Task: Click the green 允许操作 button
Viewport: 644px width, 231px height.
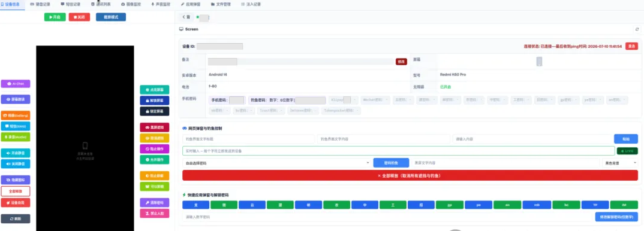Action: [x=155, y=159]
